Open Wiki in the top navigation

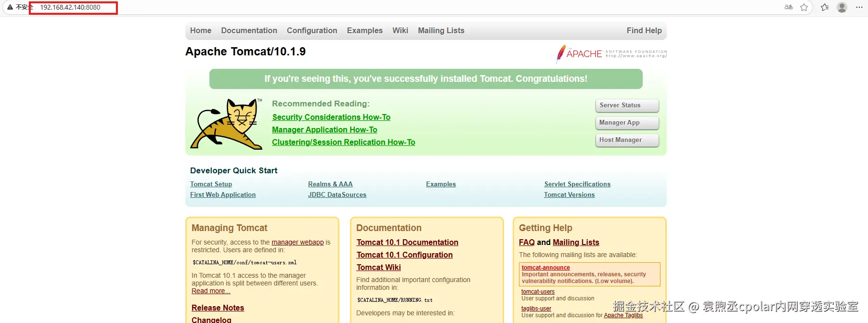pyautogui.click(x=400, y=30)
